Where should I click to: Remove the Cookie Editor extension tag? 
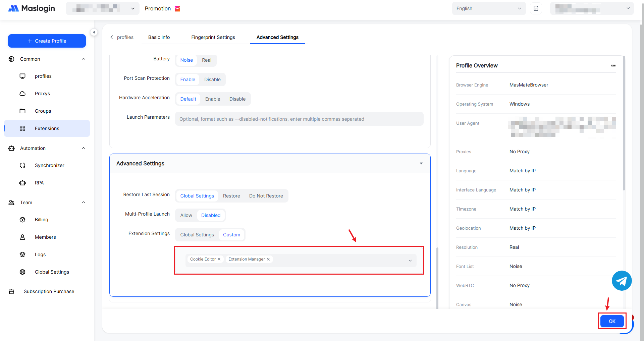(x=219, y=259)
